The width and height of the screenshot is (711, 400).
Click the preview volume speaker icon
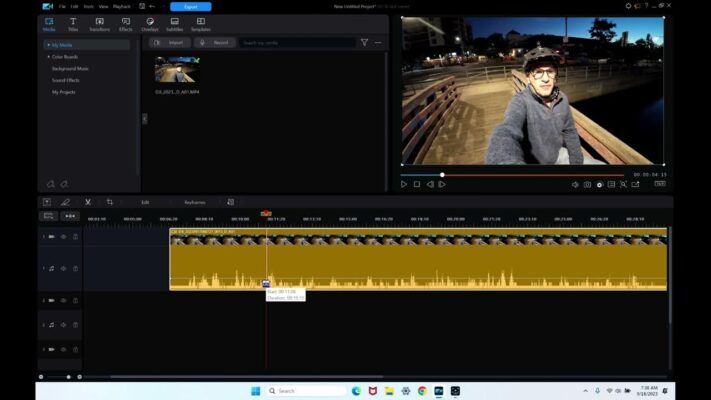click(x=575, y=185)
